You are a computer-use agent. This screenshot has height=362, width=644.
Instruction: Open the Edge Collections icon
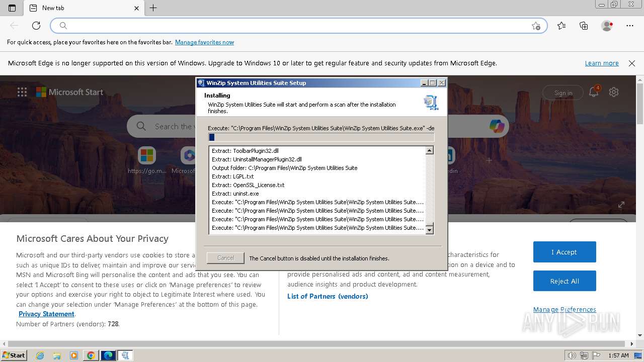[584, 26]
